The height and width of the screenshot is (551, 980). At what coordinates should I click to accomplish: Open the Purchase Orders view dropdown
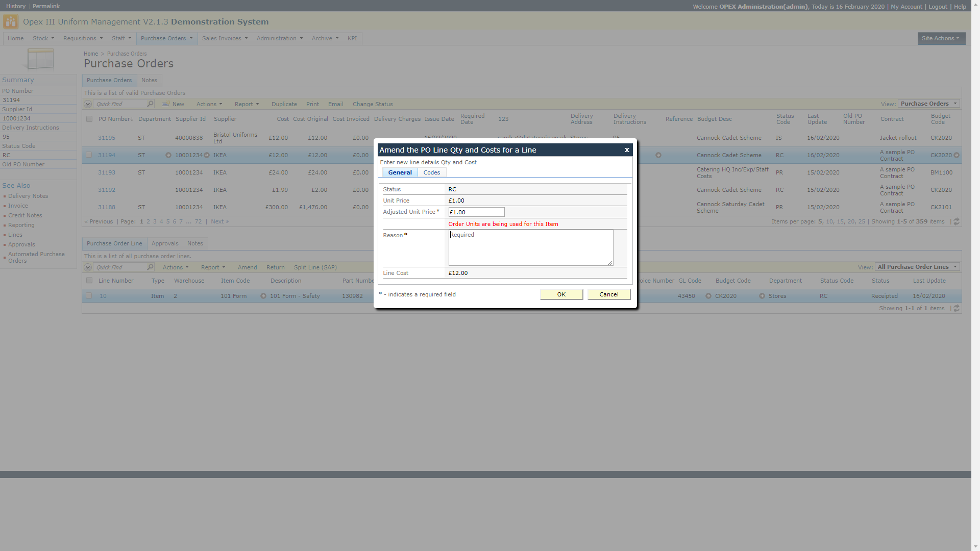click(x=928, y=104)
